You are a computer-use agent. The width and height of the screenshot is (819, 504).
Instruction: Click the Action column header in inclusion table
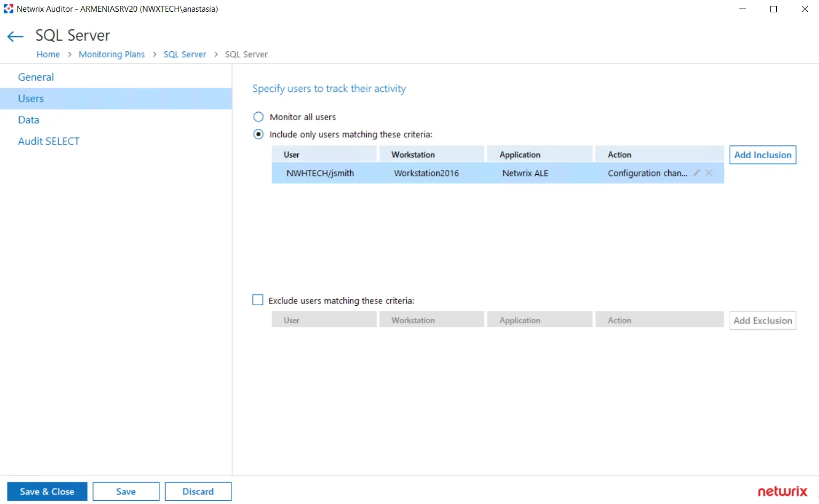click(x=660, y=154)
